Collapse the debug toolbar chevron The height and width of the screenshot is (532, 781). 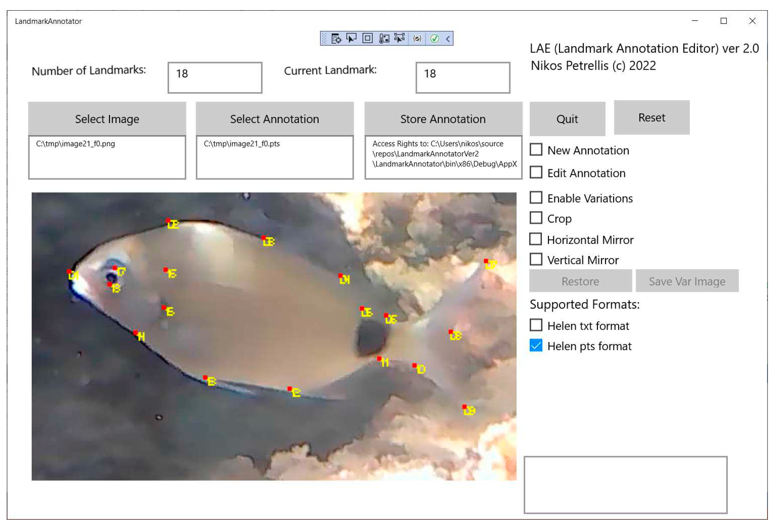click(x=448, y=39)
